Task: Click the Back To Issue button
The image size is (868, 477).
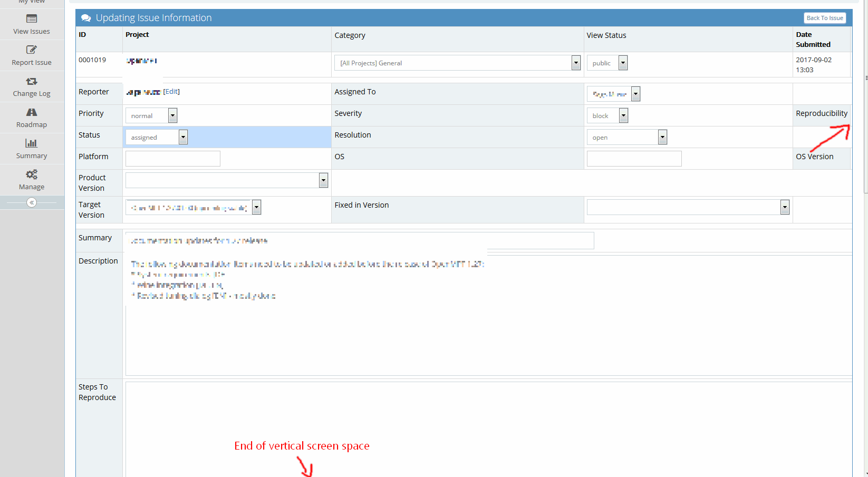Action: [x=825, y=18]
